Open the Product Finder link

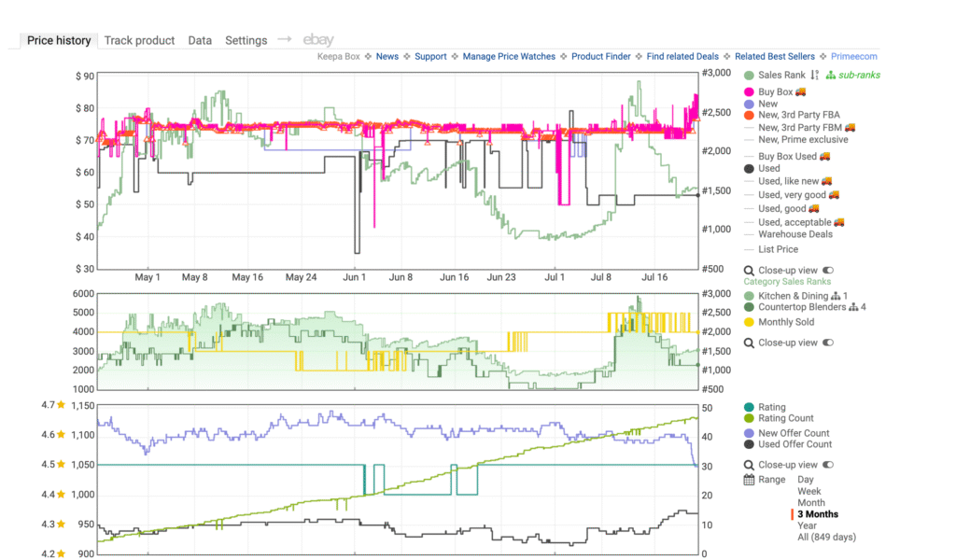[601, 56]
